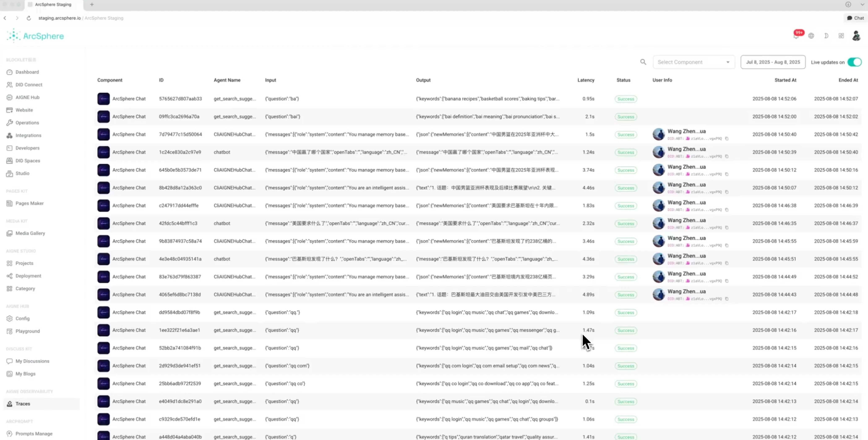Open the Jul 8 - Aug 8, 2025 date range
Screen dimensions: 868x440
pyautogui.click(x=773, y=62)
